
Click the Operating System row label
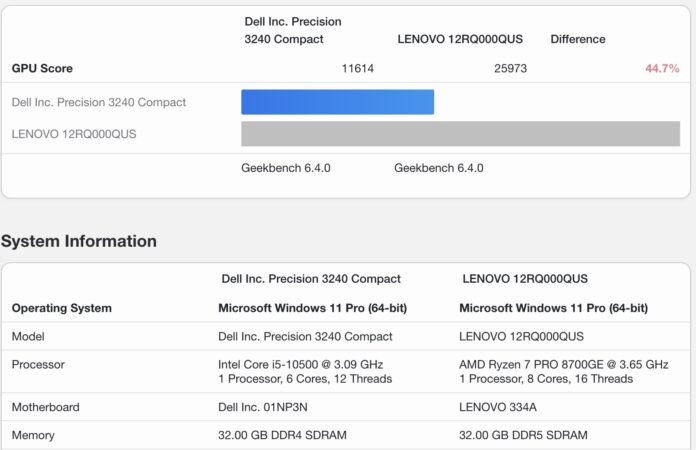coord(62,308)
